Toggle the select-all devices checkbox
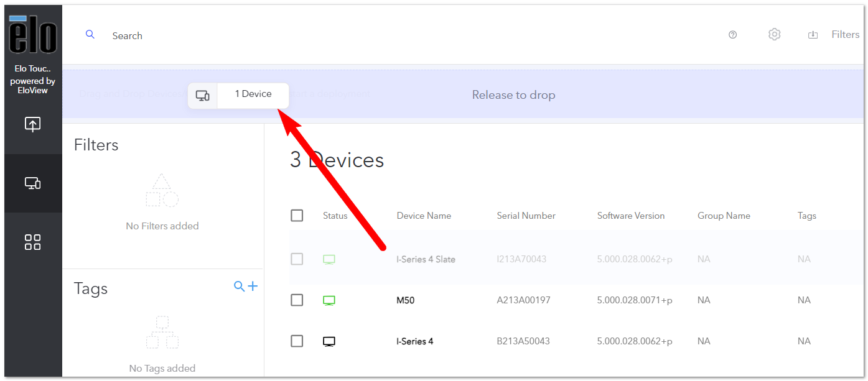868x381 pixels. click(297, 215)
